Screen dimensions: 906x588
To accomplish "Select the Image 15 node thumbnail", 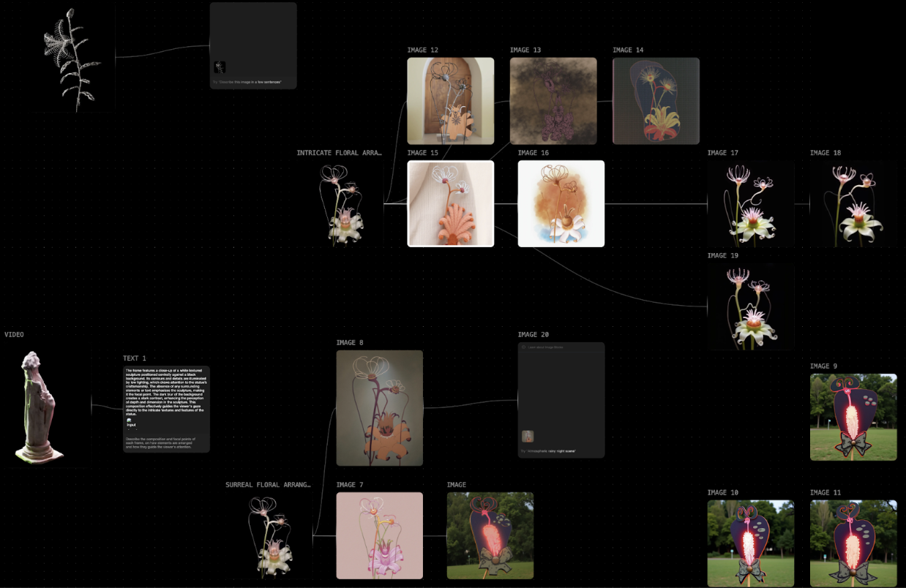I will [450, 203].
